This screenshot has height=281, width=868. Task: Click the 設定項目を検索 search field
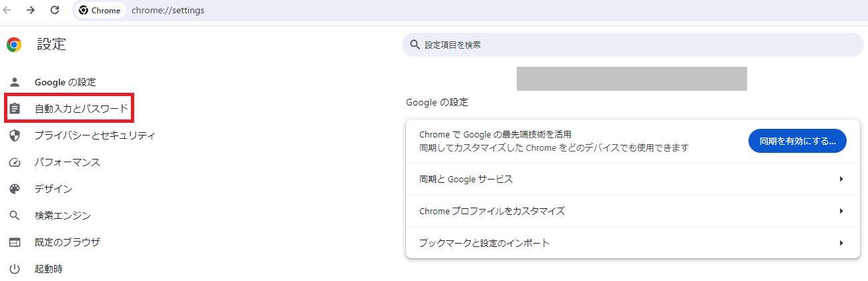(x=633, y=45)
